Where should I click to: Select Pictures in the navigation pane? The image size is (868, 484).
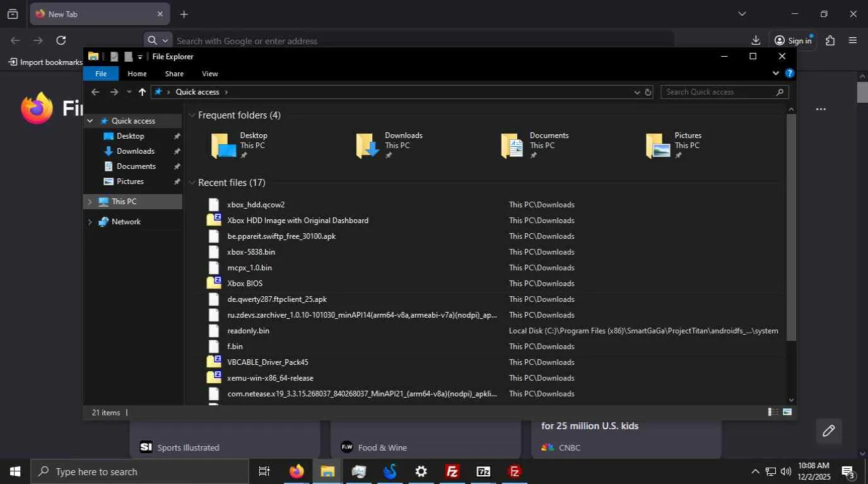(x=130, y=181)
